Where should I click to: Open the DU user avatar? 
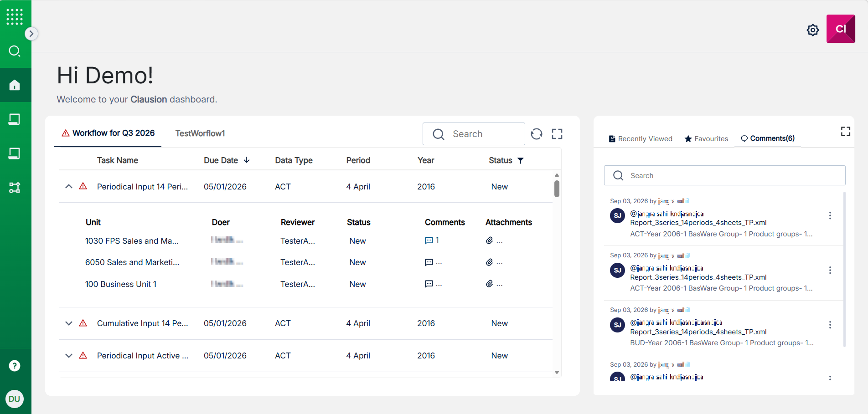pos(15,399)
